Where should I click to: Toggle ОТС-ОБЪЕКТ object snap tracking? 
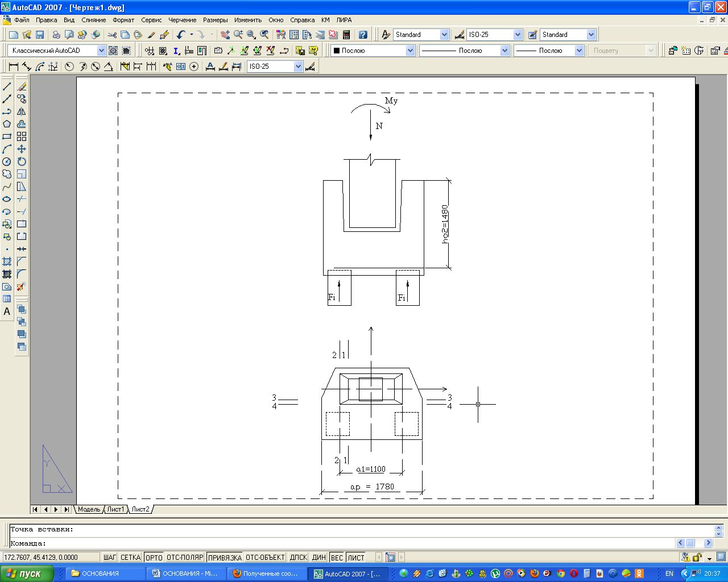click(265, 558)
